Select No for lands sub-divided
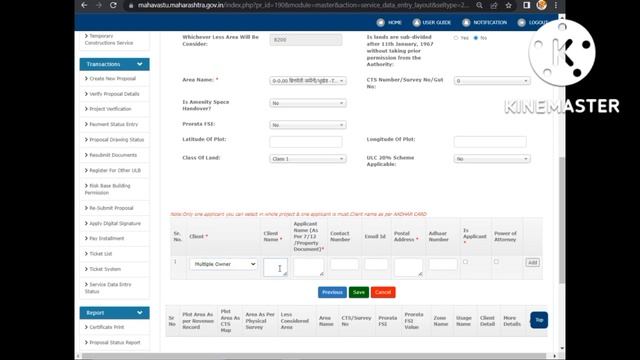The image size is (640, 360). 476,38
